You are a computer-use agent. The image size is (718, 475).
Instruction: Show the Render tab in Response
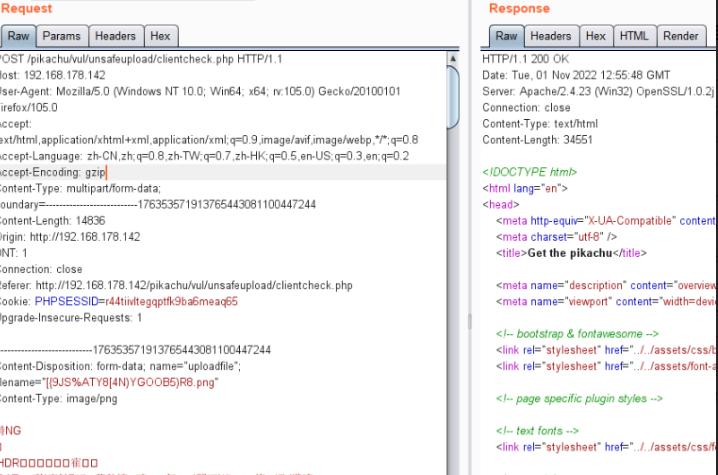pos(681,36)
